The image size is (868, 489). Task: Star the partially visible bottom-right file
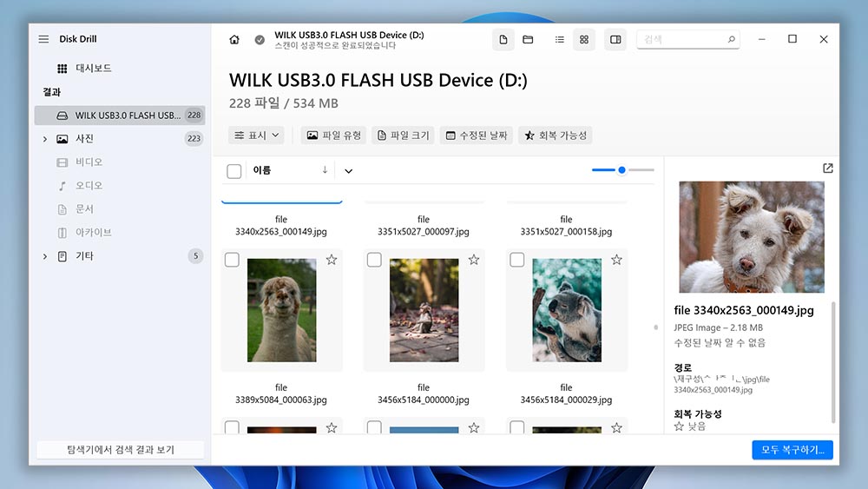616,427
